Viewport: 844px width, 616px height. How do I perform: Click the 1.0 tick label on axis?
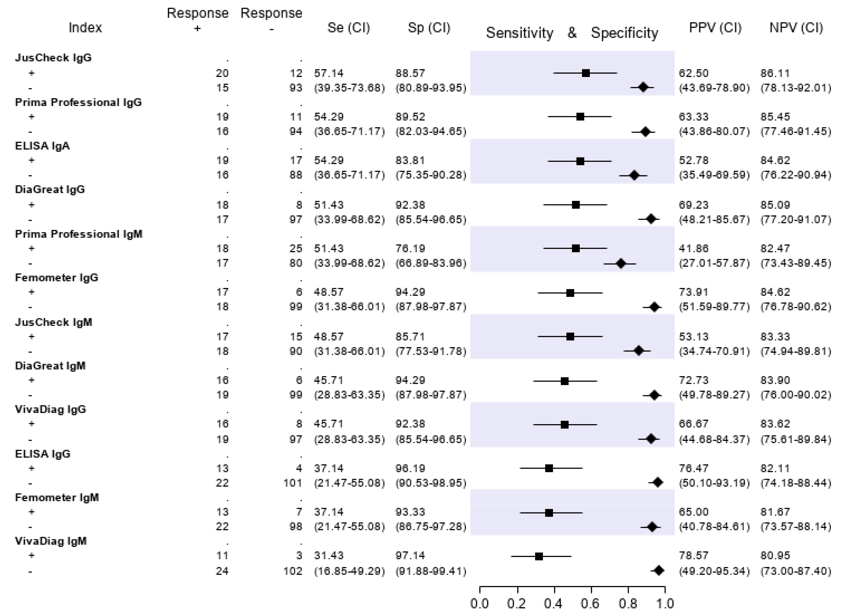(x=665, y=603)
